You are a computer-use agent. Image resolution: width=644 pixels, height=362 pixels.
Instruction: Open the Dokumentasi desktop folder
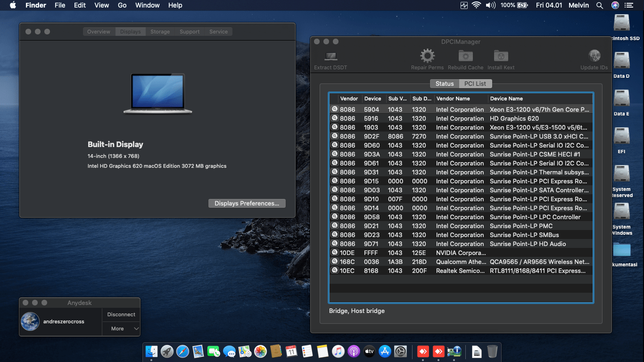[x=622, y=250]
